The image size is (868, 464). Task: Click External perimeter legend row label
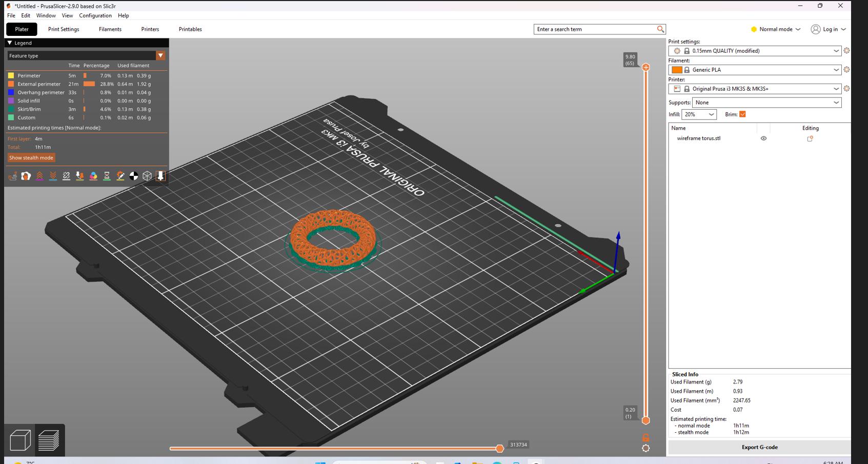click(39, 84)
